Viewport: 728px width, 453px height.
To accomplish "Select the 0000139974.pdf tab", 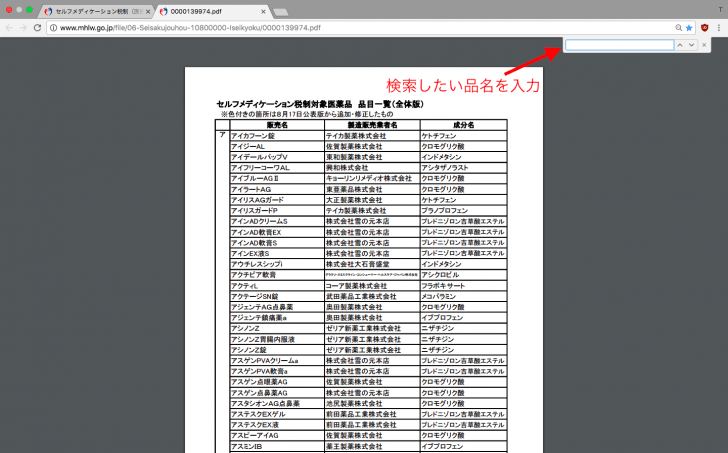I will point(214,12).
